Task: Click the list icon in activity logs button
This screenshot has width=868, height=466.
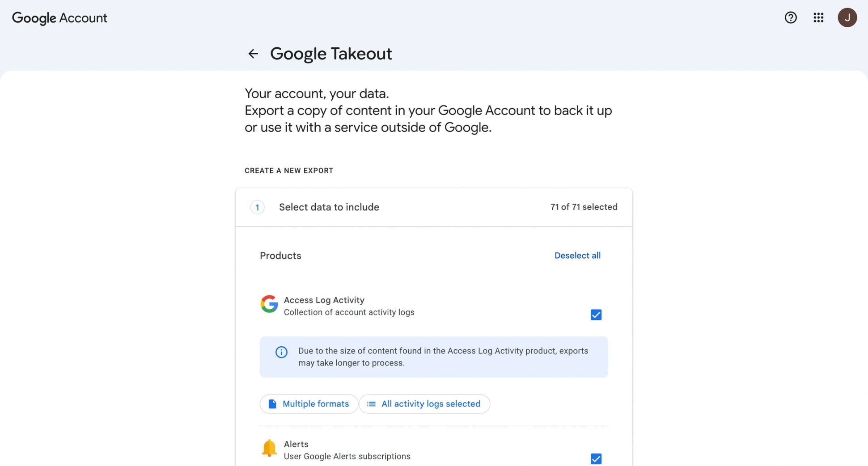Action: coord(371,403)
